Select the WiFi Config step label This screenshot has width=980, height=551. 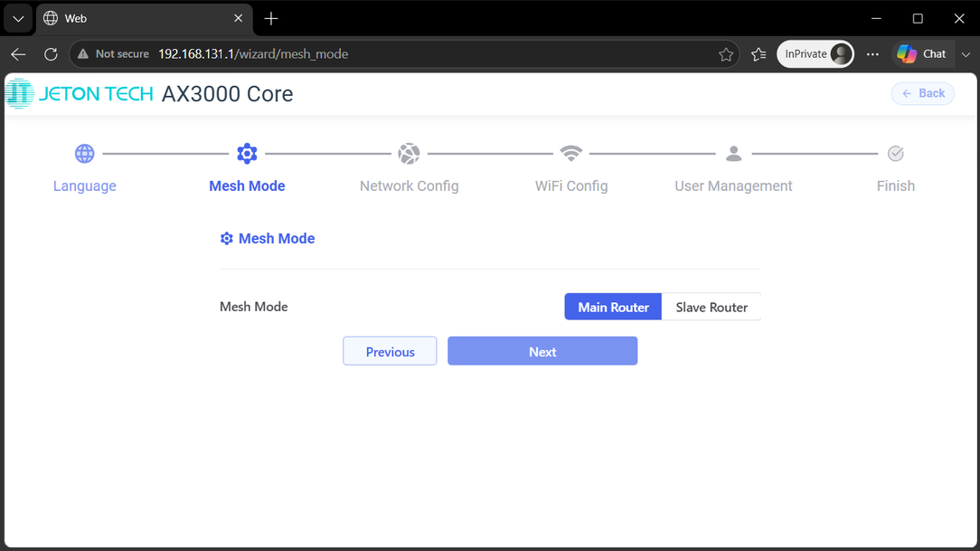tap(571, 185)
